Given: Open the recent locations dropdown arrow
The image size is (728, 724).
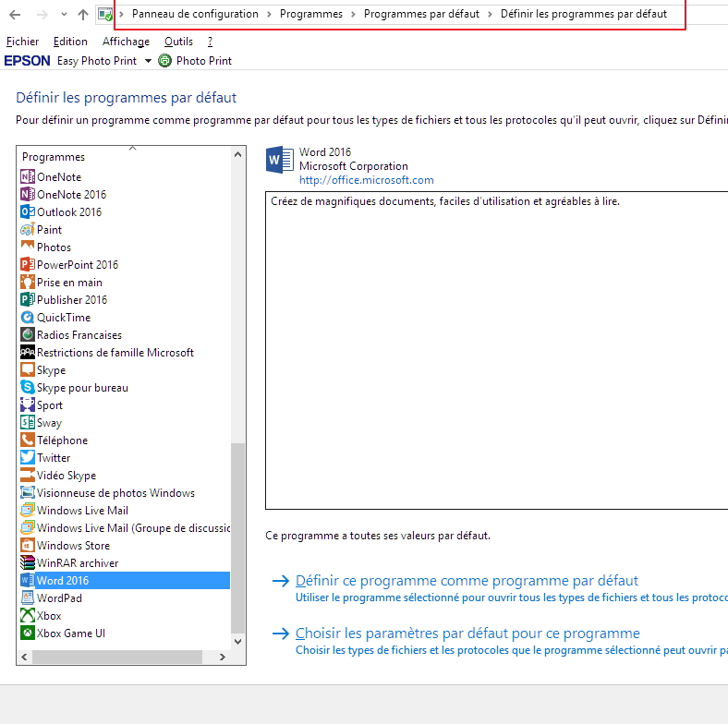Looking at the screenshot, I should click(x=64, y=15).
